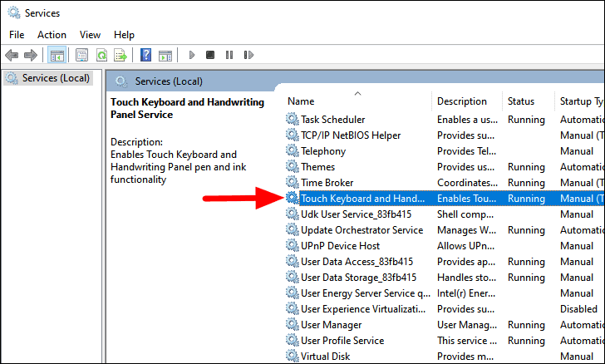Select the Time Broker service name

click(x=327, y=183)
